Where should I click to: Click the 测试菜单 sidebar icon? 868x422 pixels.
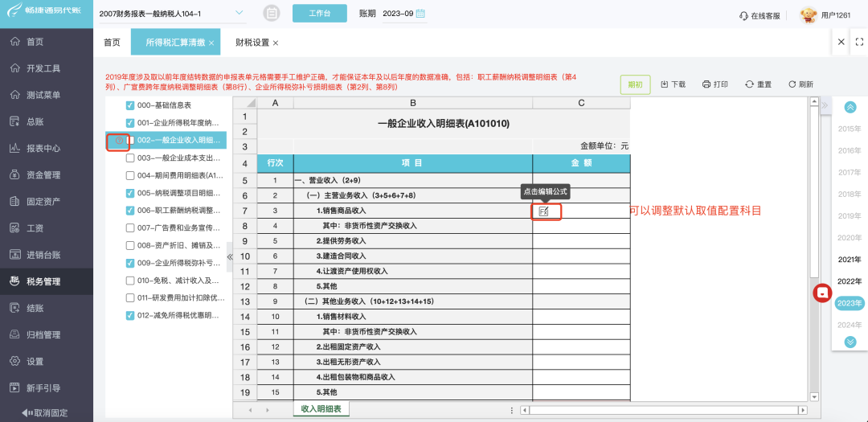pos(15,95)
